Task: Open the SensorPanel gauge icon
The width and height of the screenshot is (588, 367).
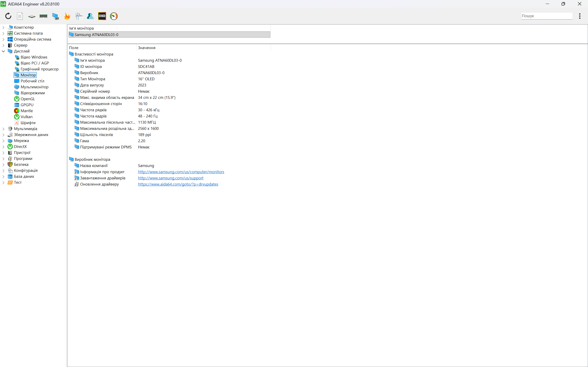Action: pyautogui.click(x=114, y=16)
